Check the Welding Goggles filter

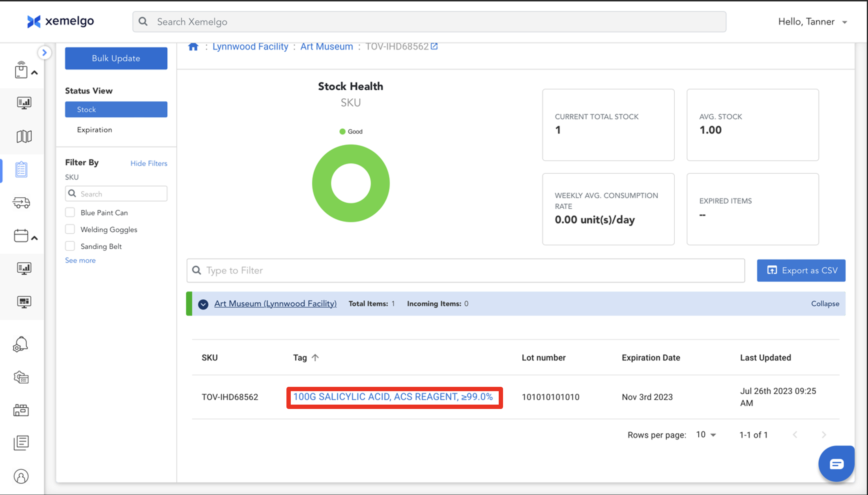click(70, 229)
